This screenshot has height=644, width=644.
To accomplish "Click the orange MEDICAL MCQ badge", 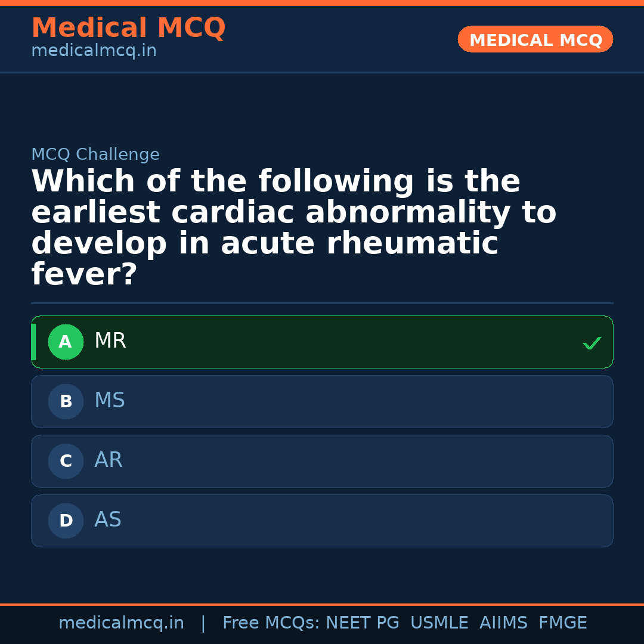I will pos(535,39).
